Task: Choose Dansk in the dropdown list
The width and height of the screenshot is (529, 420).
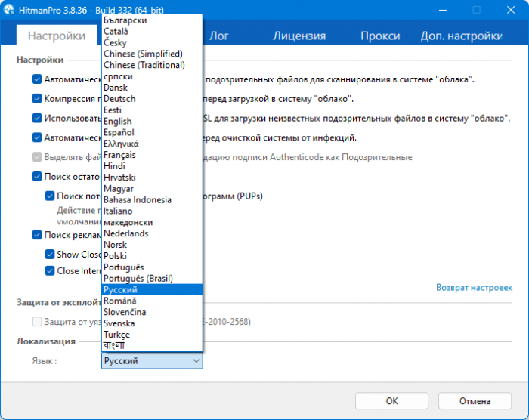Action: coord(152,88)
